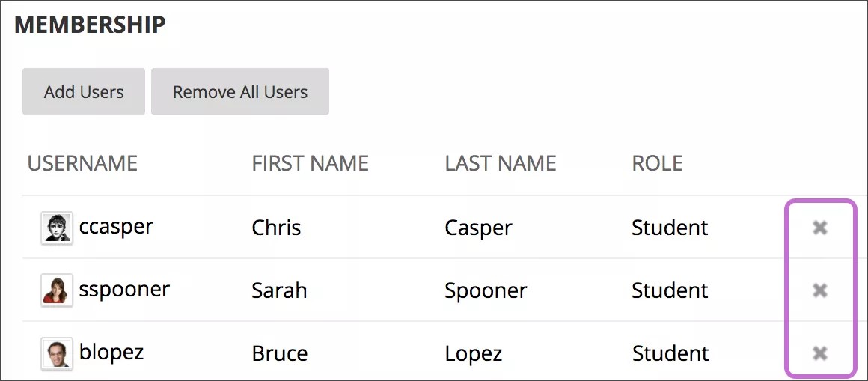Remove ccasper using the X icon
This screenshot has height=381, width=868.
tap(820, 228)
